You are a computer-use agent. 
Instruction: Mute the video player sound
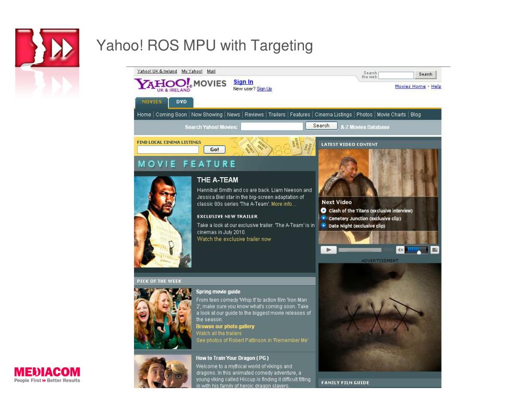point(401,250)
